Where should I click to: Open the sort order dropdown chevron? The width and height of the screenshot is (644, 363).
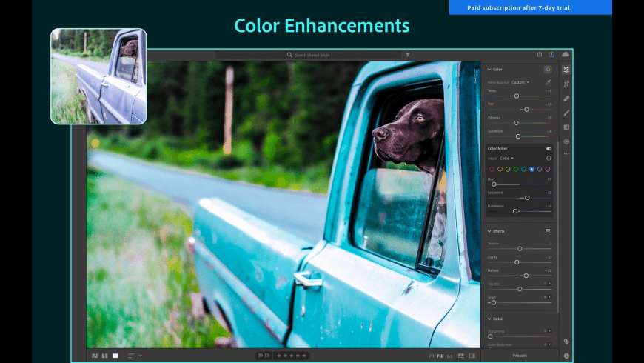(141, 356)
